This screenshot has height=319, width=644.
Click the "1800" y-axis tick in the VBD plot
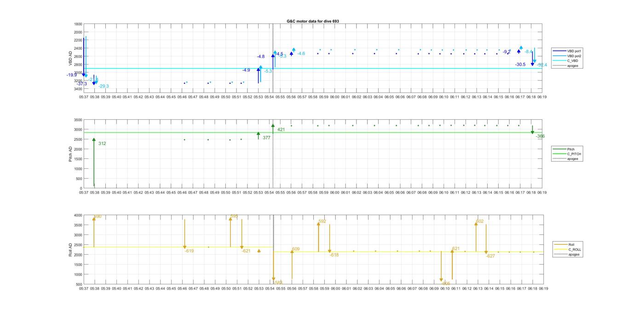(x=78, y=24)
